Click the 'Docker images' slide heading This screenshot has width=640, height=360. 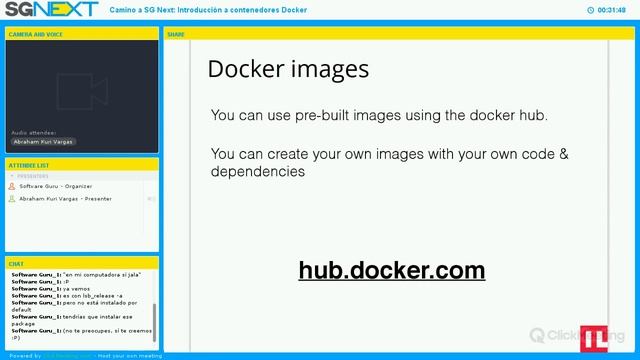tap(288, 69)
